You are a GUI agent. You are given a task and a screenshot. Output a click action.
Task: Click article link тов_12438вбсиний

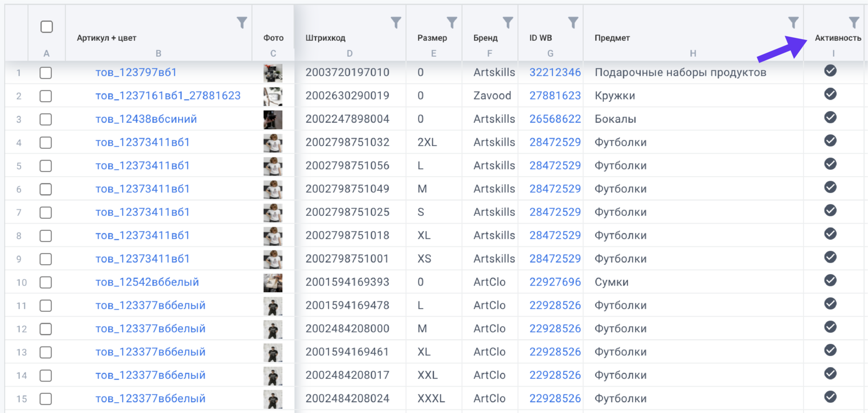pyautogui.click(x=146, y=119)
